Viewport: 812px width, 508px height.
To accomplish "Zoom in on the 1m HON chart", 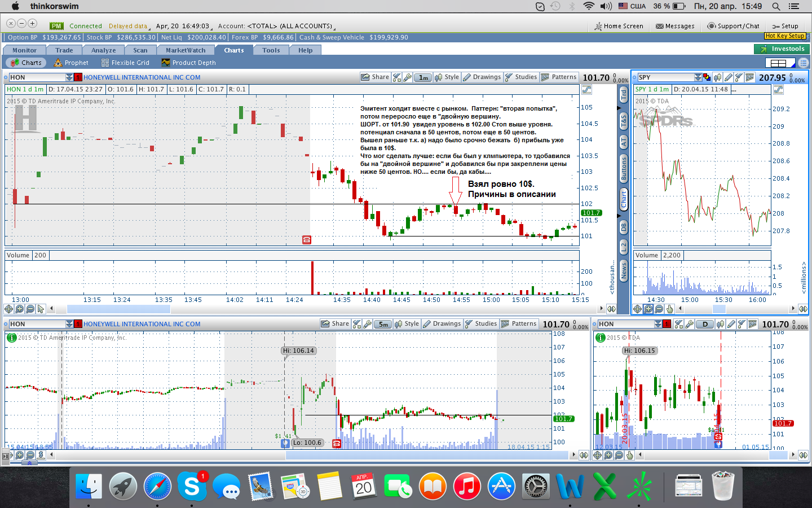I will coord(20,309).
